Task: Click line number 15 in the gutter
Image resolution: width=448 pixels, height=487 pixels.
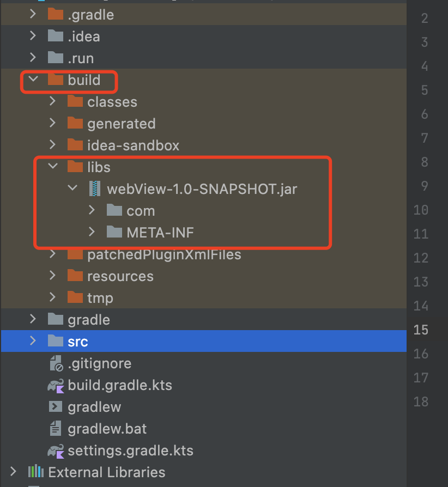Action: point(421,330)
